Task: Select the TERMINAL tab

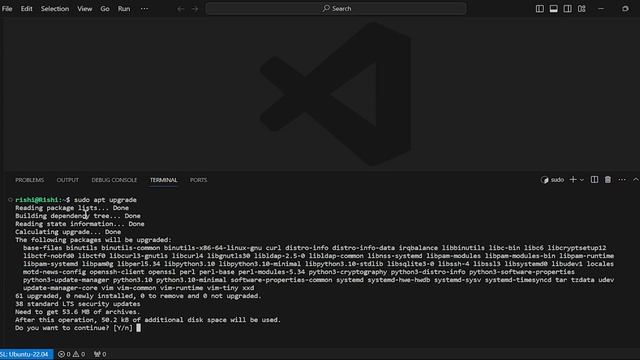Action: pos(164,180)
